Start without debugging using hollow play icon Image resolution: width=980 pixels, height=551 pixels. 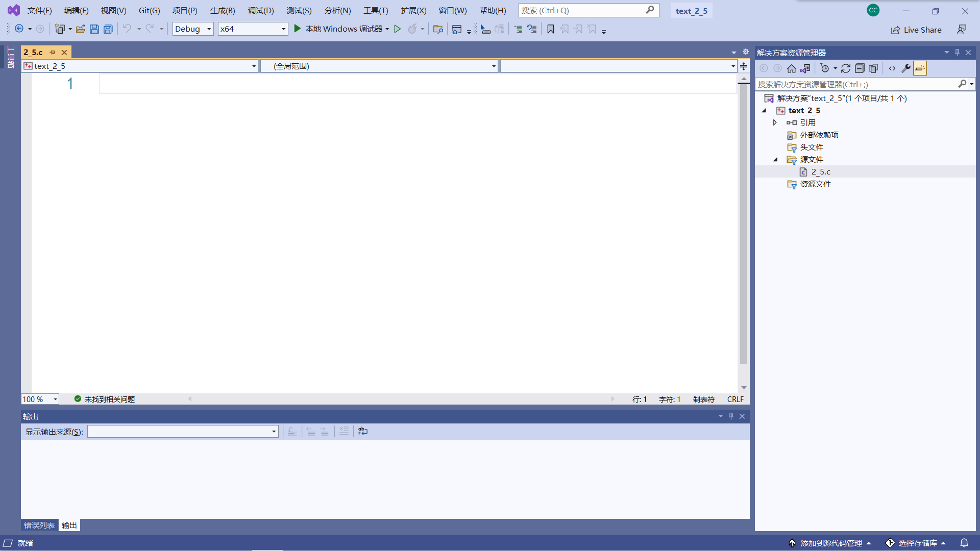[x=397, y=29]
